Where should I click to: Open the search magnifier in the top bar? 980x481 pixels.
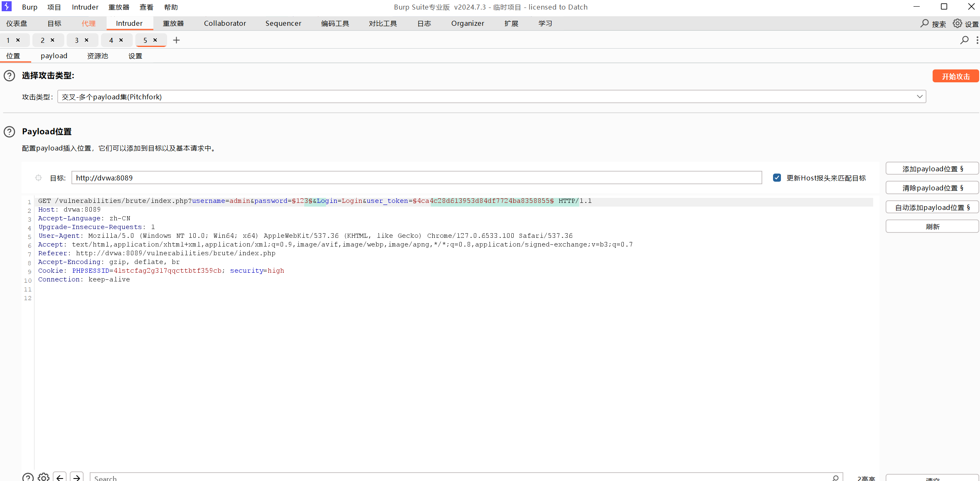coord(924,24)
